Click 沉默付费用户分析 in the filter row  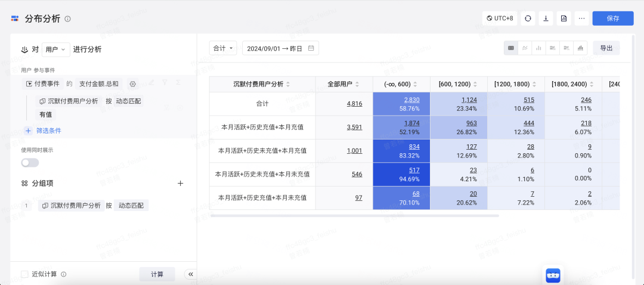[x=69, y=101]
